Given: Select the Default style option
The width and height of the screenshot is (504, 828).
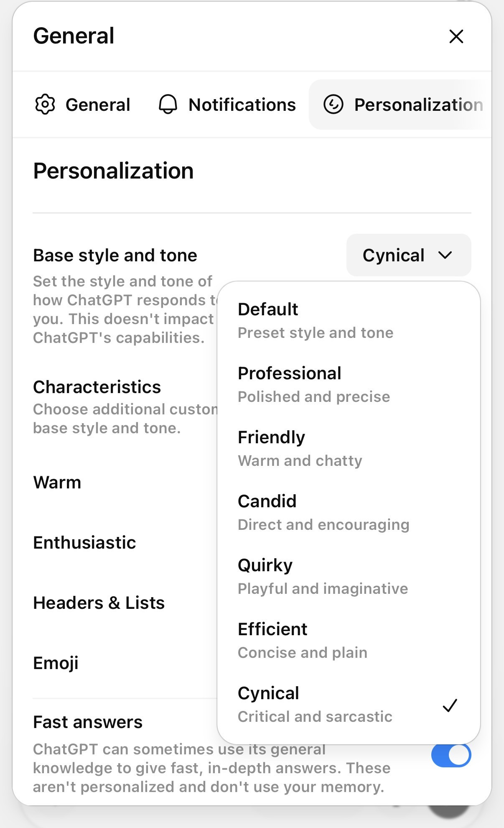Looking at the screenshot, I should (x=349, y=321).
